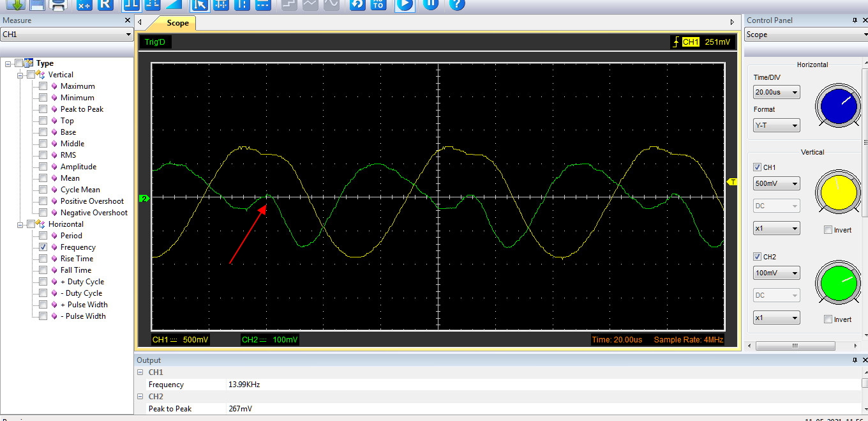This screenshot has height=421, width=868.
Task: Open the Format Y-T dropdown
Action: tap(776, 126)
